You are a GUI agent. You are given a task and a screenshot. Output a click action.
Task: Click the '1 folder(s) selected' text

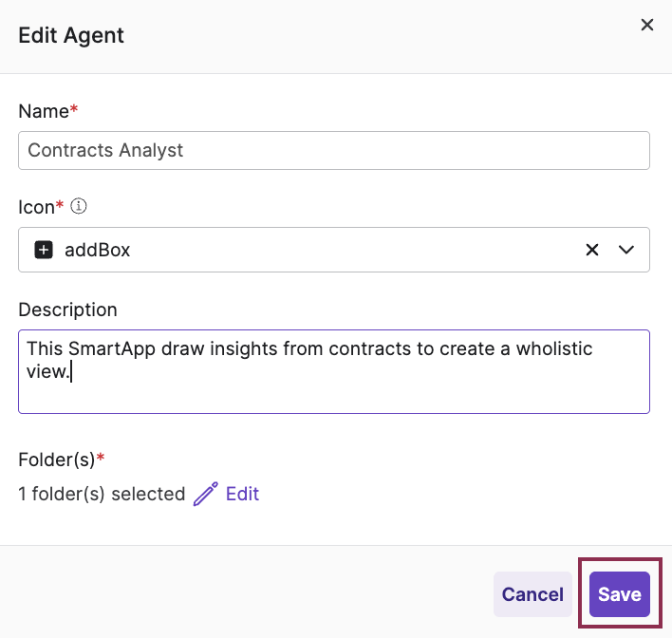pyautogui.click(x=102, y=494)
